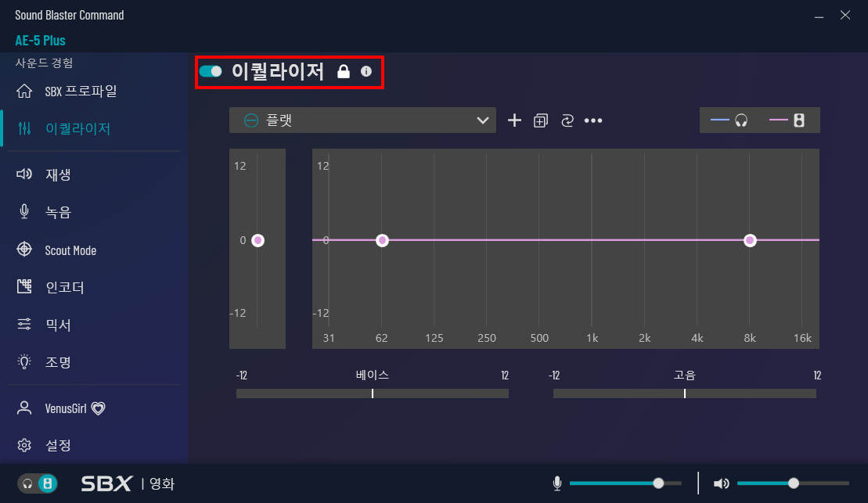This screenshot has height=503, width=868.
Task: Reset the preset with the refresh icon
Action: click(x=567, y=120)
